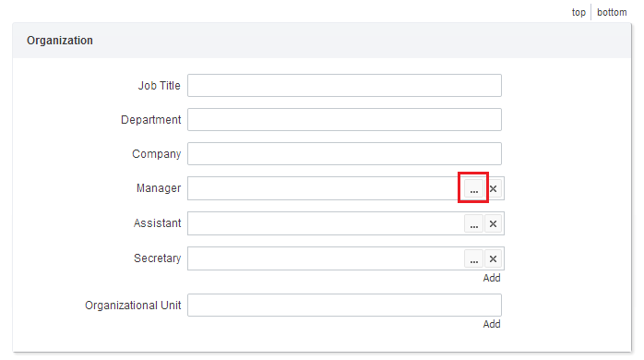The height and width of the screenshot is (360, 644).
Task: Click the Manager label
Action: click(159, 188)
